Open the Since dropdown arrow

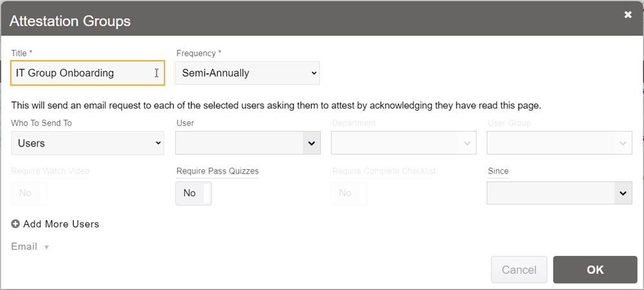[623, 193]
